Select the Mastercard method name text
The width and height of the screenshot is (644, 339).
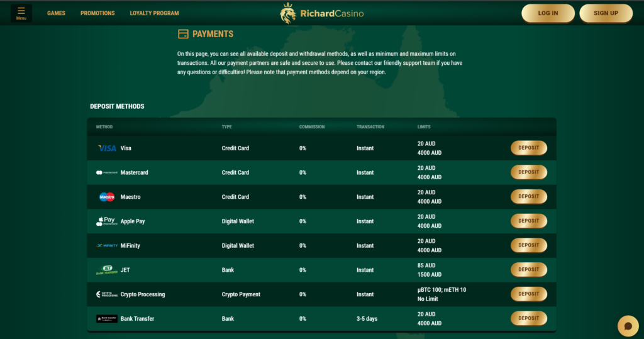click(135, 172)
